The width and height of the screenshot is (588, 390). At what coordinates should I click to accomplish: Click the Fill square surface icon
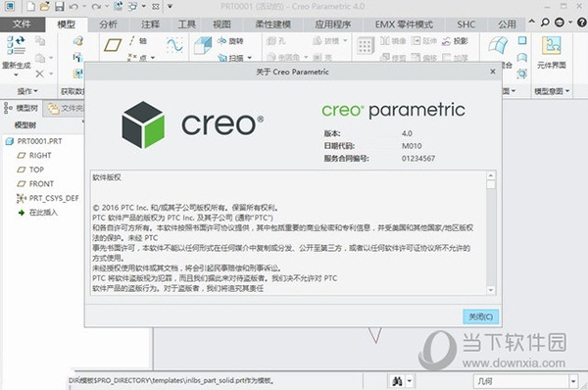coord(522,40)
